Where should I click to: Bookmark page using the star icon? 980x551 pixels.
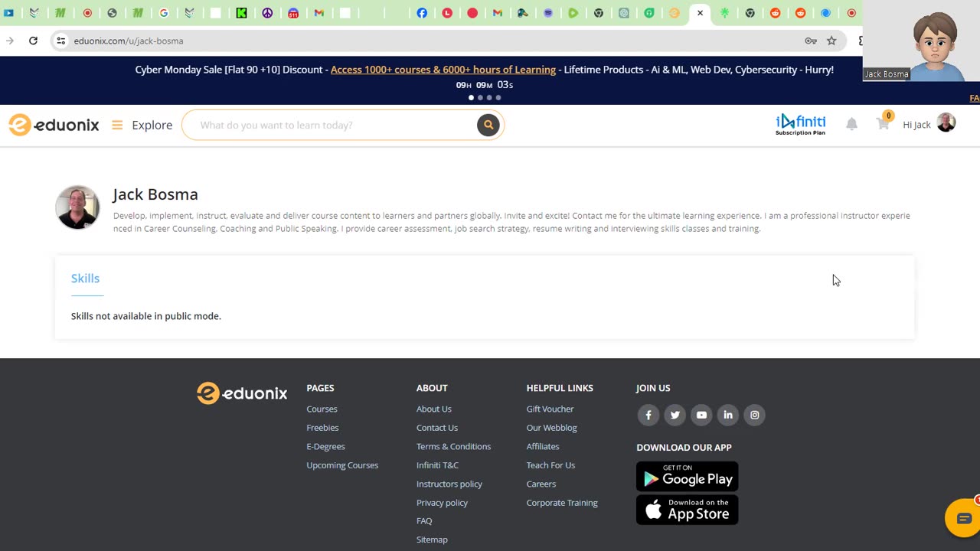click(831, 41)
